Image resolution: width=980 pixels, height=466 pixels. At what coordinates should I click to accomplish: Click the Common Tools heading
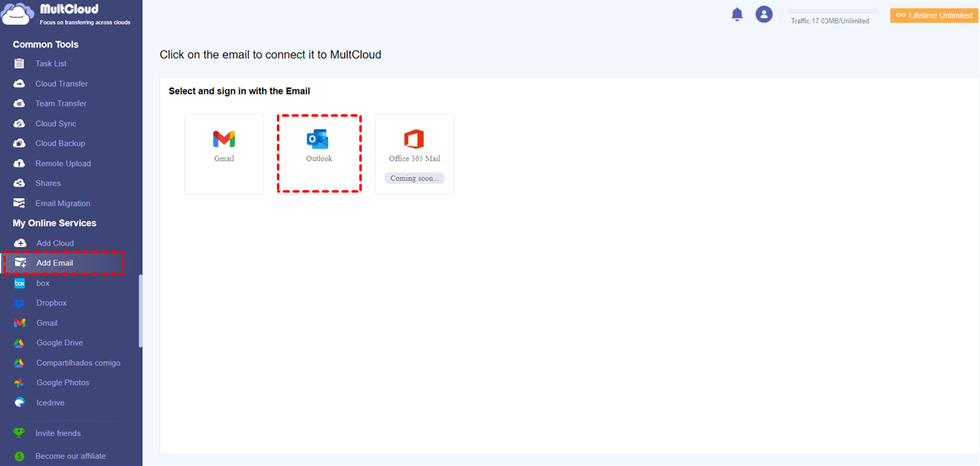tap(46, 45)
